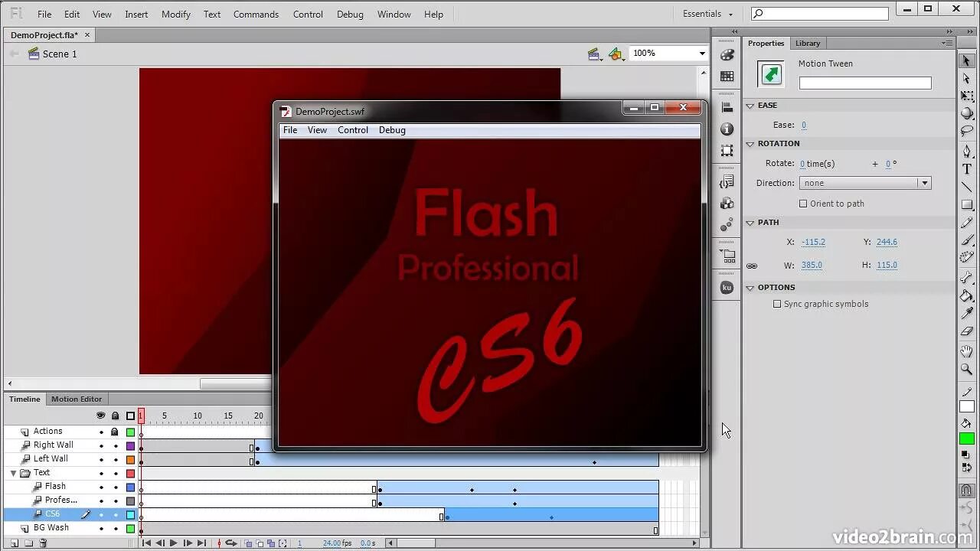Switch to the Motion Editor tab
The height and width of the screenshot is (551, 980).
(x=77, y=399)
